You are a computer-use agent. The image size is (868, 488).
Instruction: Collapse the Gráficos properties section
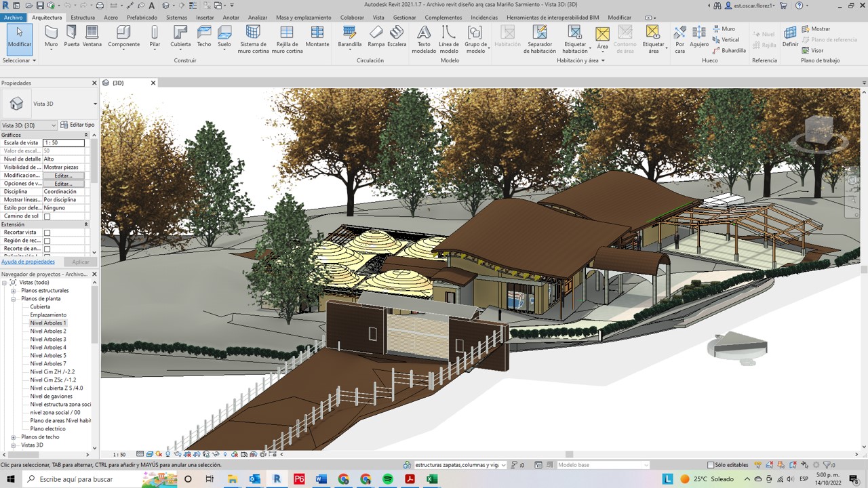pos(86,135)
